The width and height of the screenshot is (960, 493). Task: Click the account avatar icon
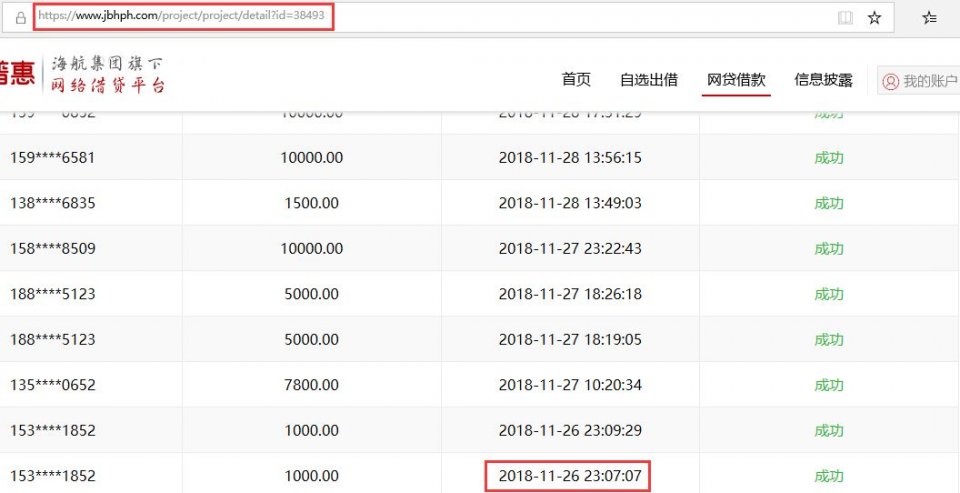(890, 81)
